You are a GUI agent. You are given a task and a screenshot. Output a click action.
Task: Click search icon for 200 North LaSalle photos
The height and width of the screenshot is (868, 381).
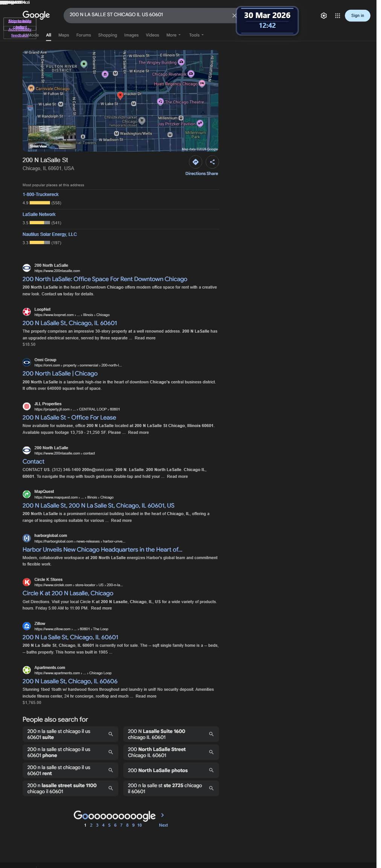tap(211, 770)
